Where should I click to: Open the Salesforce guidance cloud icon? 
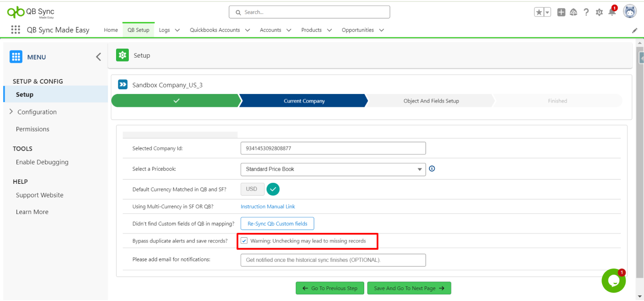pyautogui.click(x=574, y=12)
